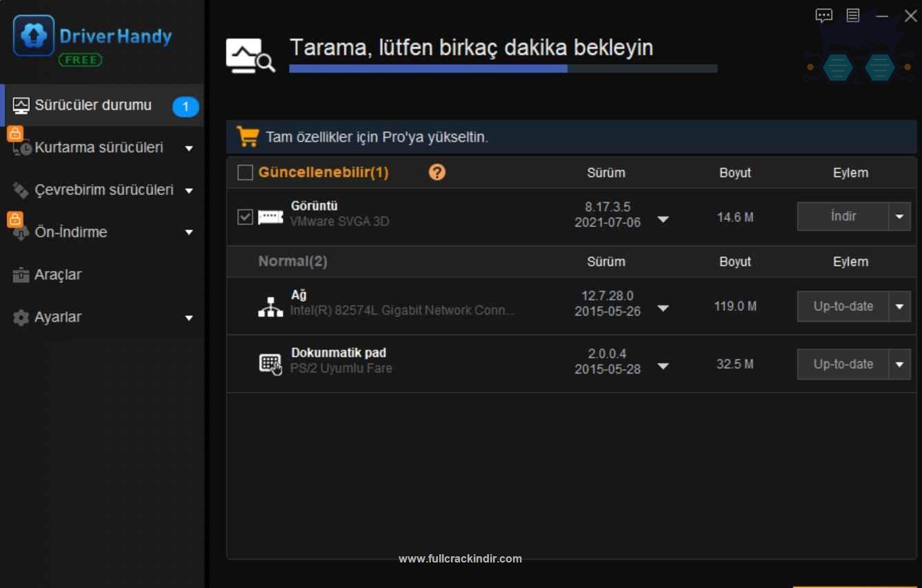Click the shopping cart upgrade icon
The height and width of the screenshot is (588, 922).
[248, 136]
